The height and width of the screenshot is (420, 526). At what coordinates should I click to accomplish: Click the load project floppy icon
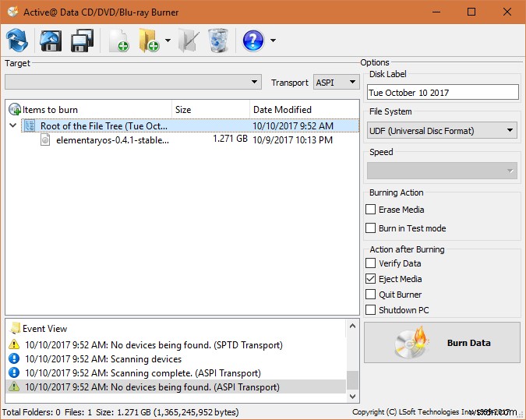(x=51, y=41)
